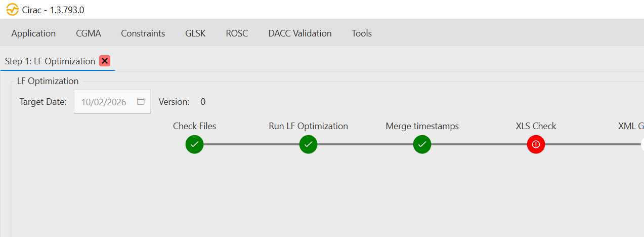Viewport: 644px width, 237px height.
Task: Click the LF Optimization group box title
Action: pyautogui.click(x=48, y=81)
